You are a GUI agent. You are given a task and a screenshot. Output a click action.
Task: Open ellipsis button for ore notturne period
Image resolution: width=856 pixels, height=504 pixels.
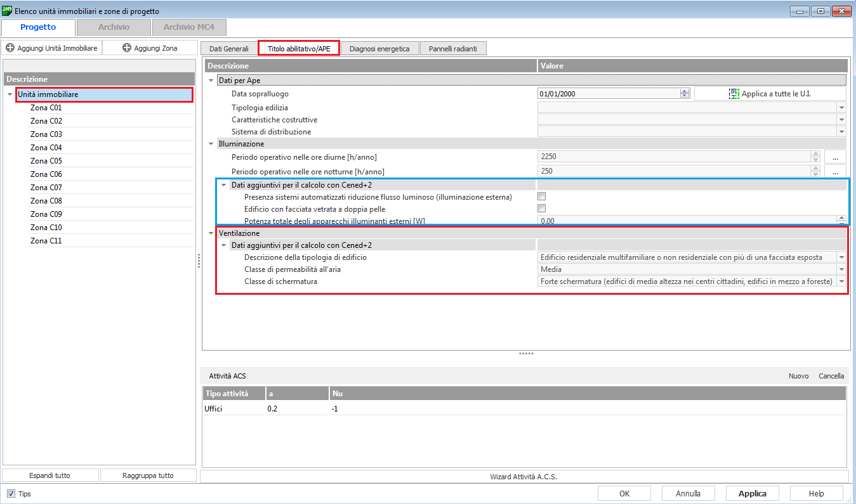point(835,172)
